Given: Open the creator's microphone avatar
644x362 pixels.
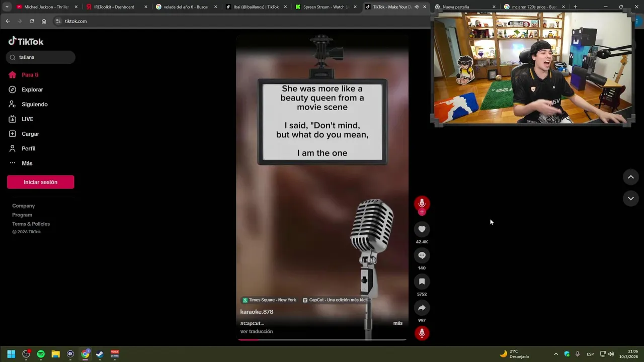Looking at the screenshot, I should click(x=422, y=203).
